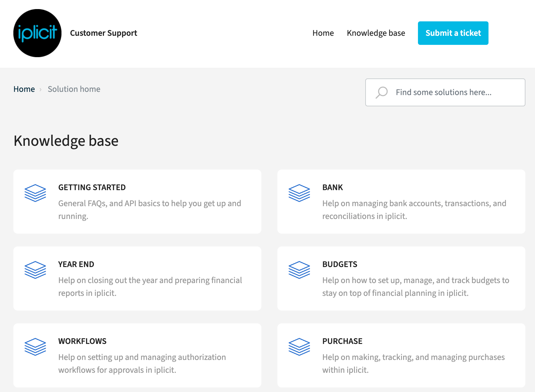Click the stacked layers icon beside Year End

35,270
